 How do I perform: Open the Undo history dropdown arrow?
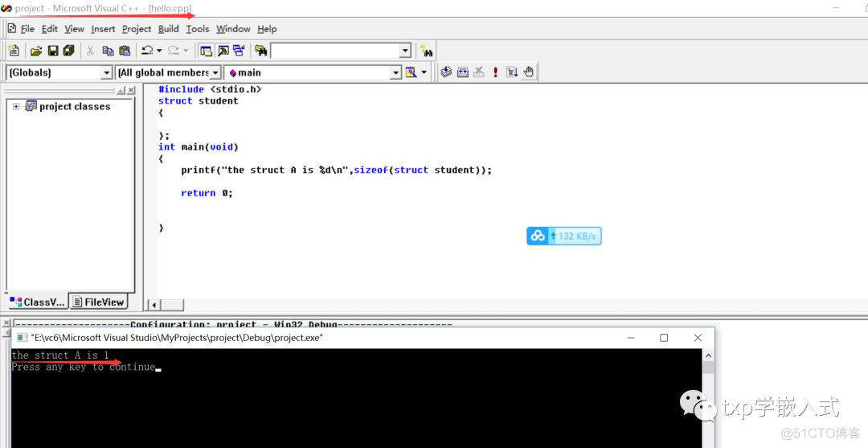(x=159, y=51)
